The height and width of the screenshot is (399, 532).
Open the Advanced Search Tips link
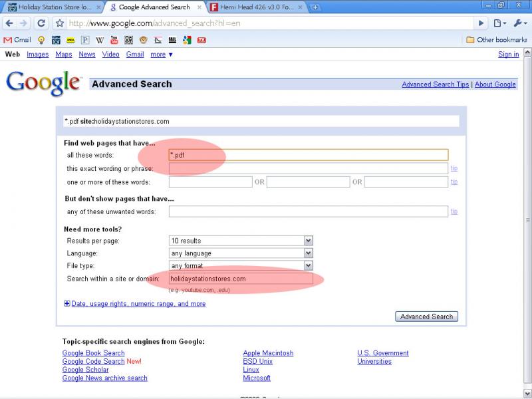[x=436, y=84]
